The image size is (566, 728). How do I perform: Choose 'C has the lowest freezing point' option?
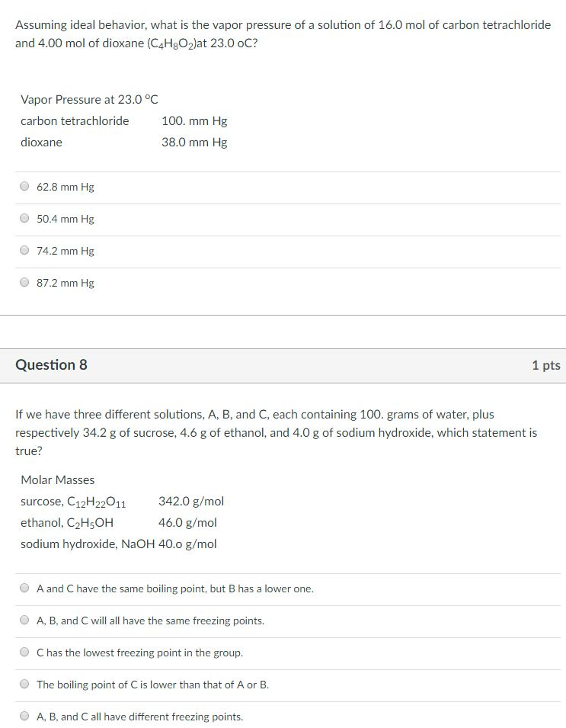point(24,653)
